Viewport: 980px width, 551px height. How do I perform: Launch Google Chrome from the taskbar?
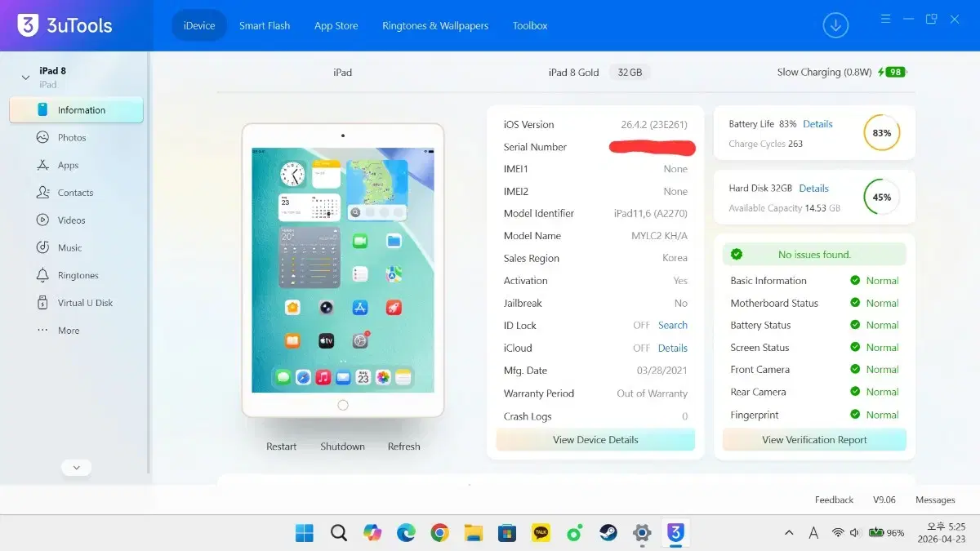[x=439, y=533]
